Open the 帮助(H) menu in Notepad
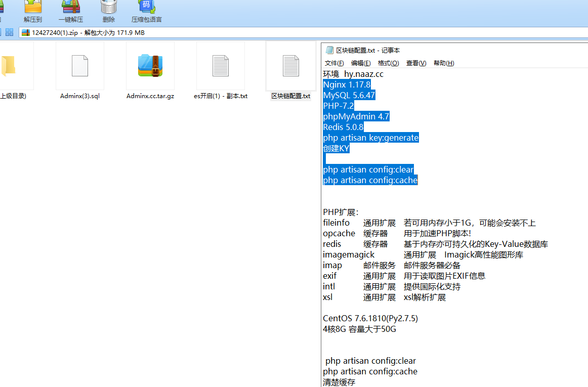Viewport: 588px width, 387px height. [444, 63]
